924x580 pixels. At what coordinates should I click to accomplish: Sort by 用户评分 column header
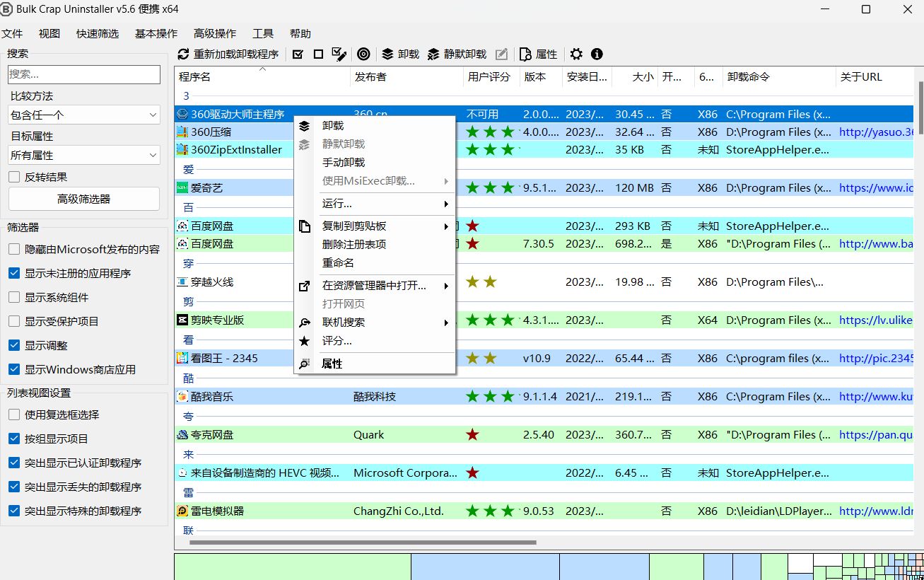click(491, 77)
